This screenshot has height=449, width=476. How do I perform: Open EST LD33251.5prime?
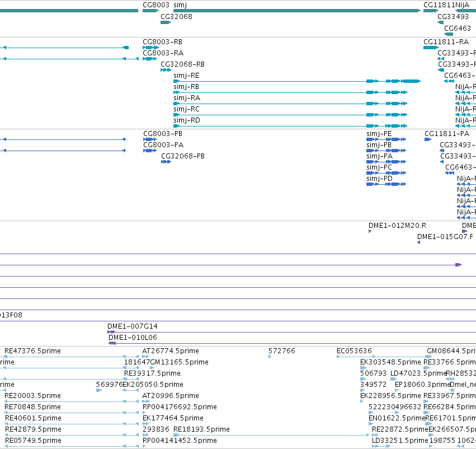pyautogui.click(x=400, y=441)
